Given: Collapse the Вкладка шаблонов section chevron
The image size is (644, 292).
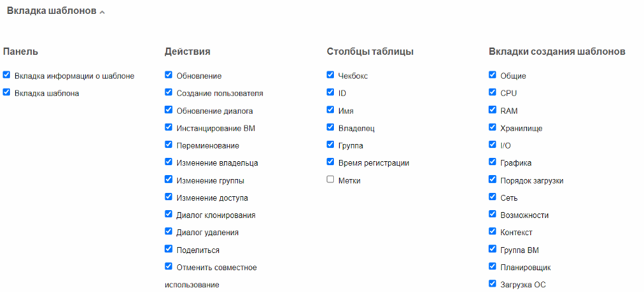Looking at the screenshot, I should [102, 13].
